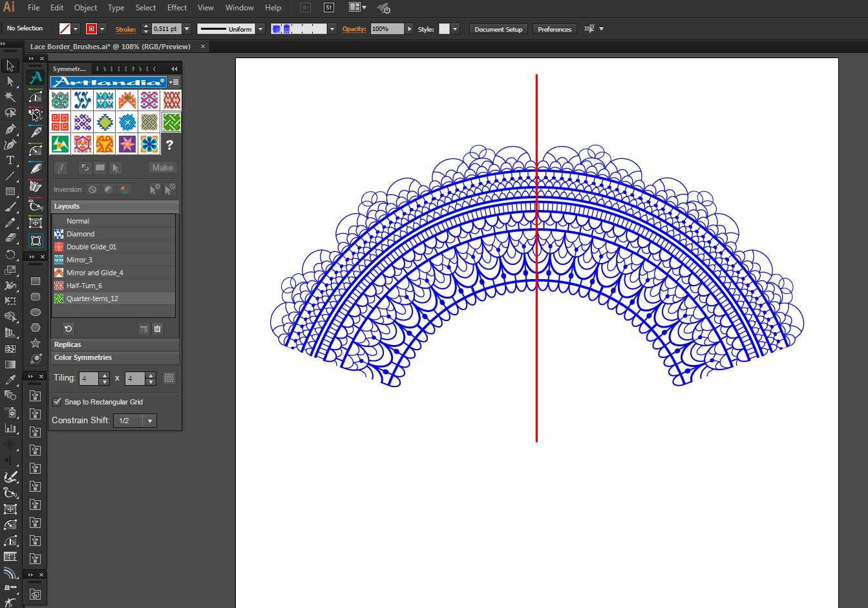Click the reset arrow icon below Layouts list

68,329
